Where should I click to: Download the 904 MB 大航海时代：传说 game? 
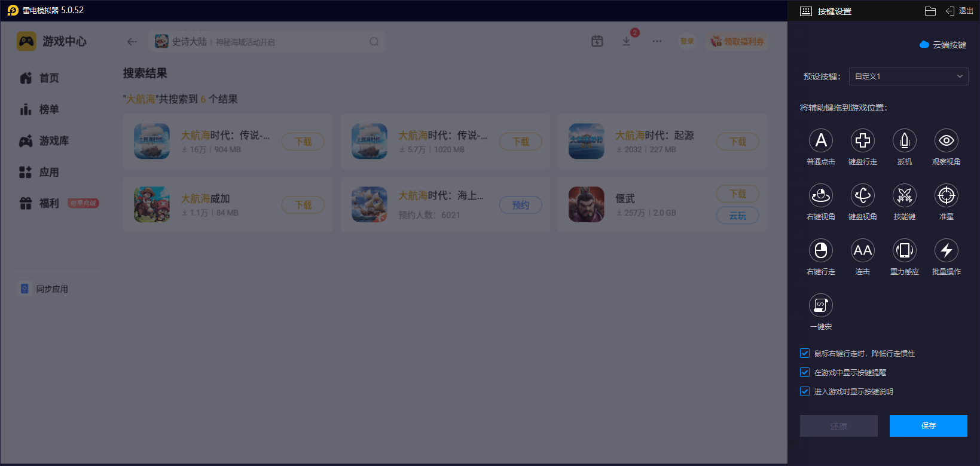303,142
